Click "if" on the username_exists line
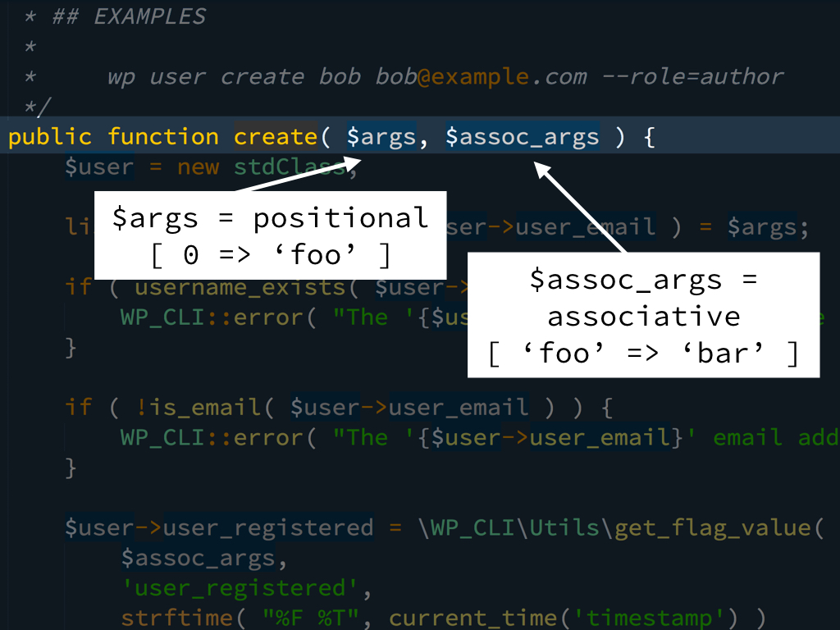The image size is (840, 630). click(78, 287)
